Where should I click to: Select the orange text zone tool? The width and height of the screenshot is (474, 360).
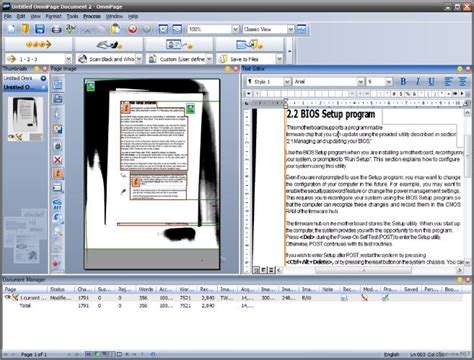click(x=58, y=173)
